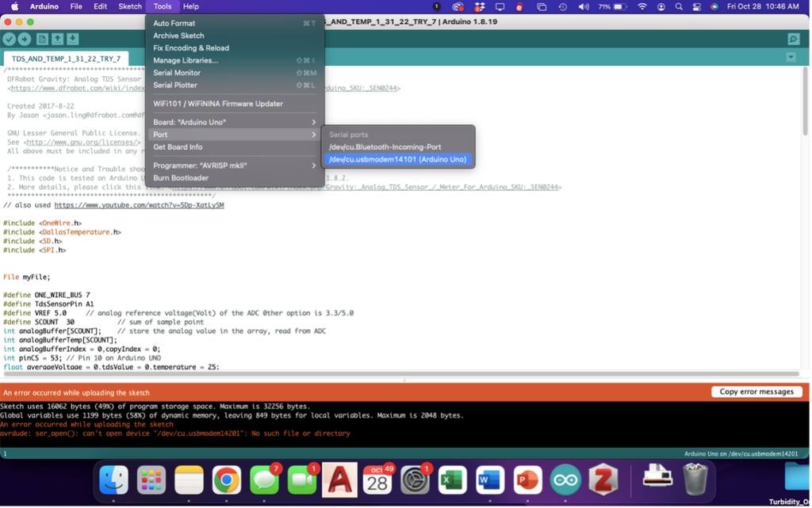Open a sketch using the up-arrow toolbar icon
The image size is (812, 508).
point(57,39)
